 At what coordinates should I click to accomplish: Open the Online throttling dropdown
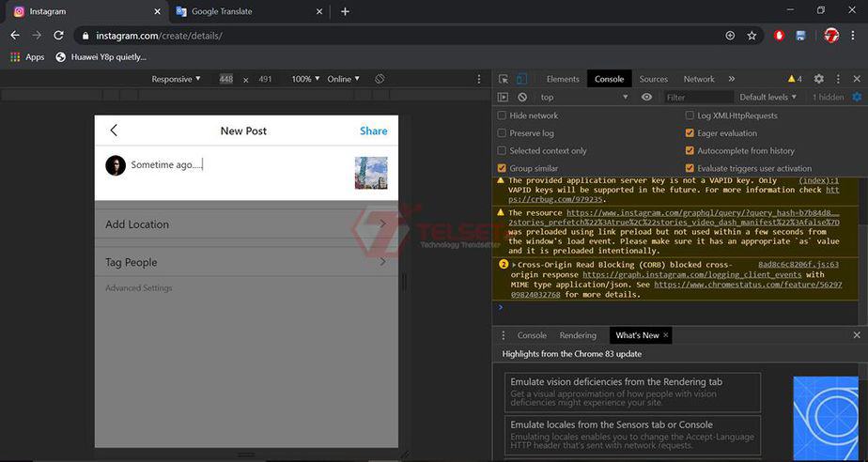point(343,80)
